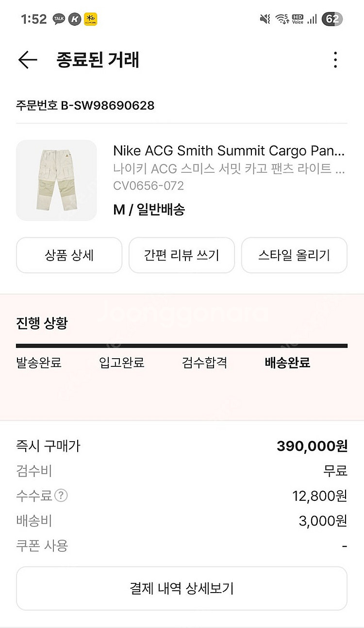Select the 배송완료 progress step
Screen dimensions: 364x628
(x=287, y=363)
